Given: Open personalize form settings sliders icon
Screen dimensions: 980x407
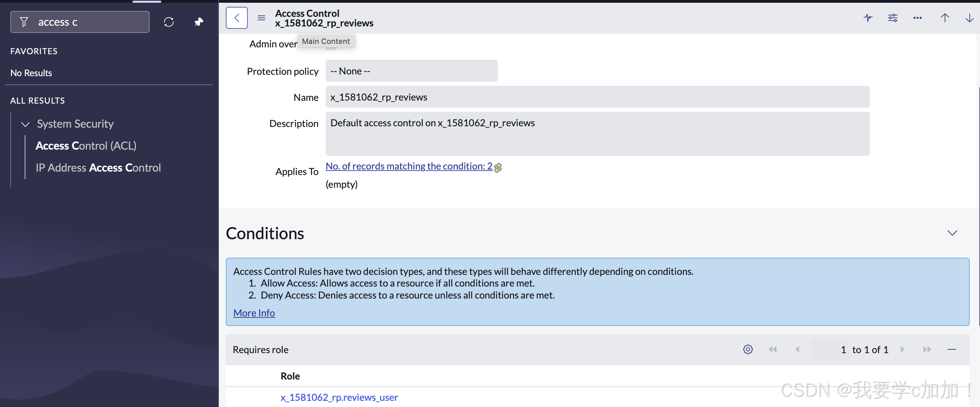Looking at the screenshot, I should coord(892,18).
